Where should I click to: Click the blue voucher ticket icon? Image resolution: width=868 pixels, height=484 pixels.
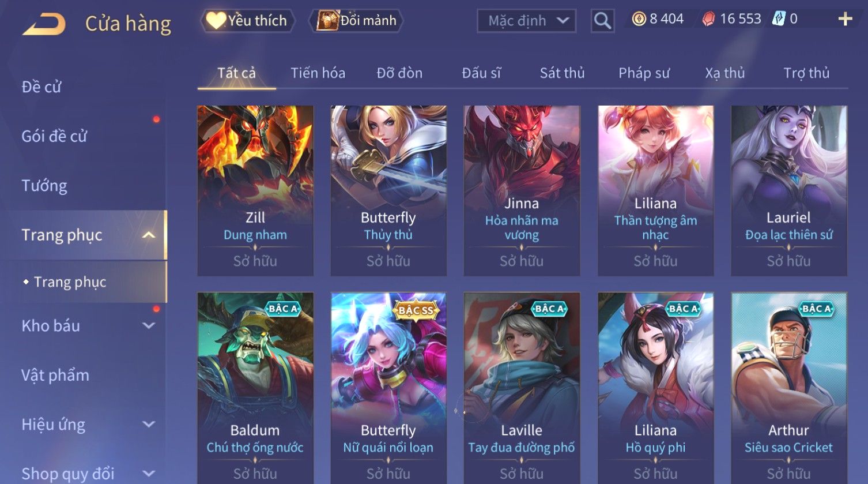pos(779,19)
